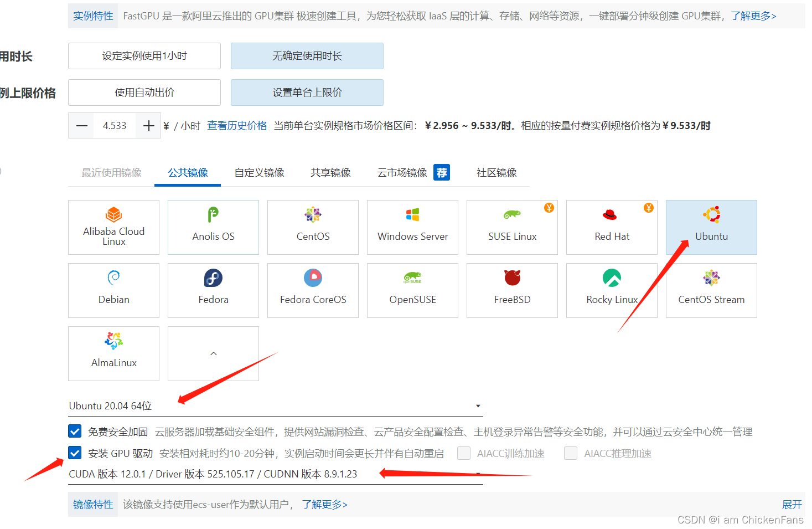Click the 4.533 price input field

coord(115,126)
